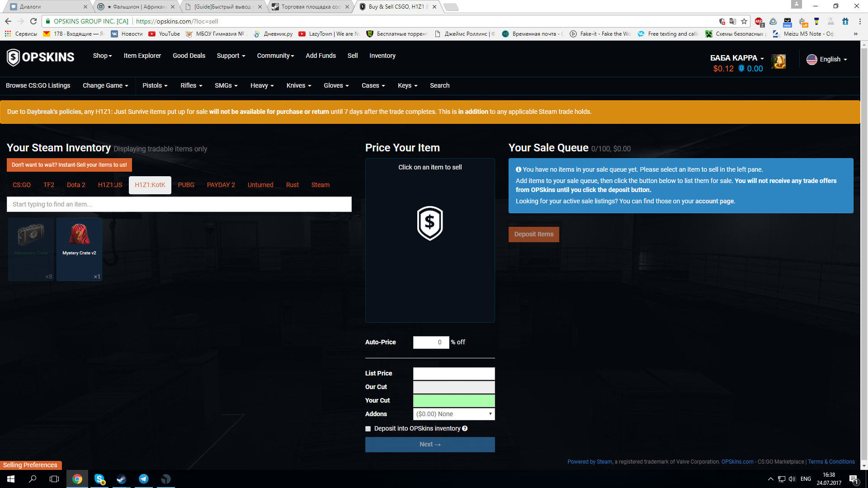Bookmark this page with the star icon

tap(744, 21)
